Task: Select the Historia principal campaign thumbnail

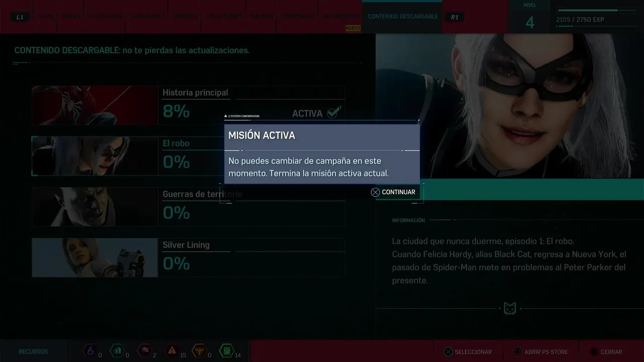Action: [95, 105]
